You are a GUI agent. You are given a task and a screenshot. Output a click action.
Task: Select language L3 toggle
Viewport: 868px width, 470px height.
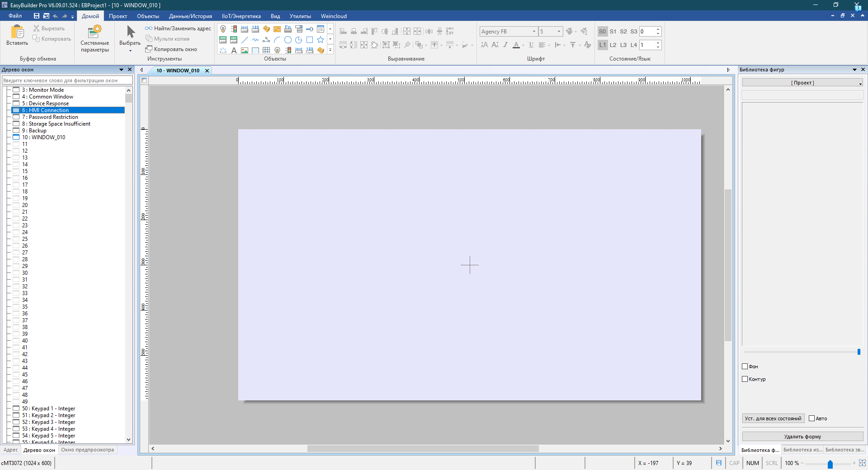pos(623,45)
